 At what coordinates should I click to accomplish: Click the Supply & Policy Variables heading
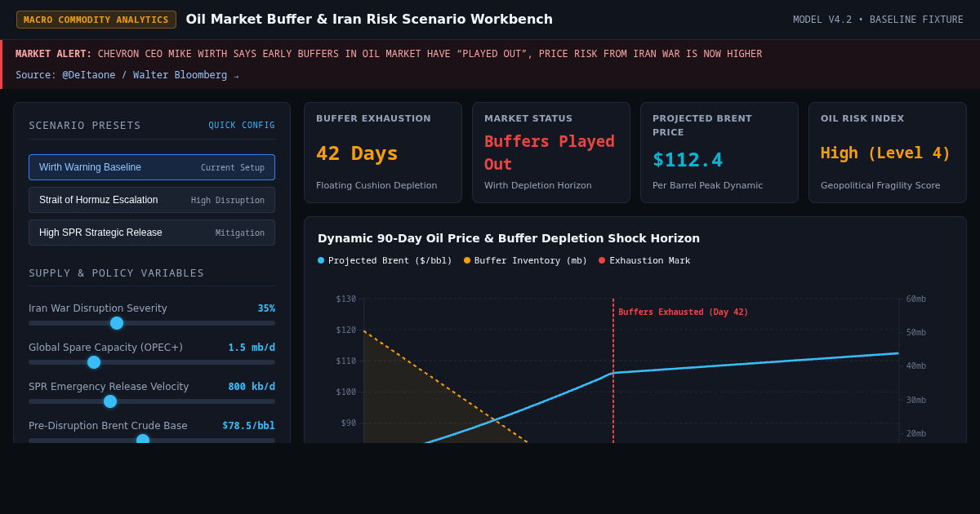click(x=116, y=273)
